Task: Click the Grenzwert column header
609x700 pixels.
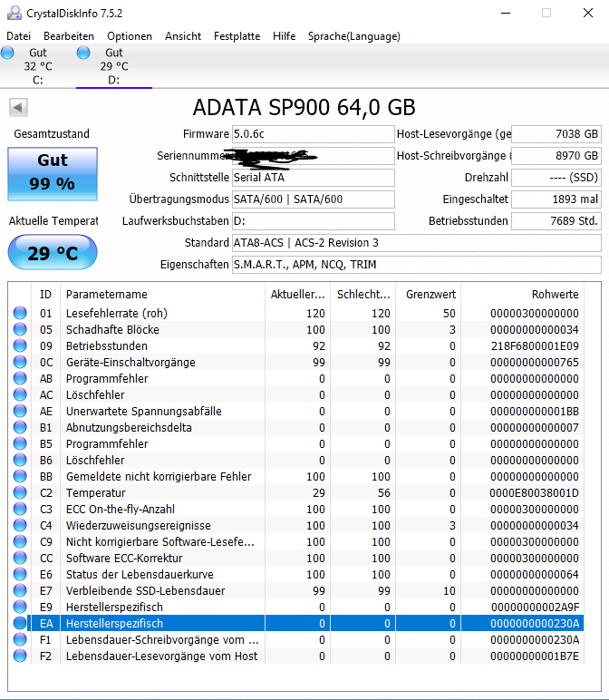Action: (429, 294)
